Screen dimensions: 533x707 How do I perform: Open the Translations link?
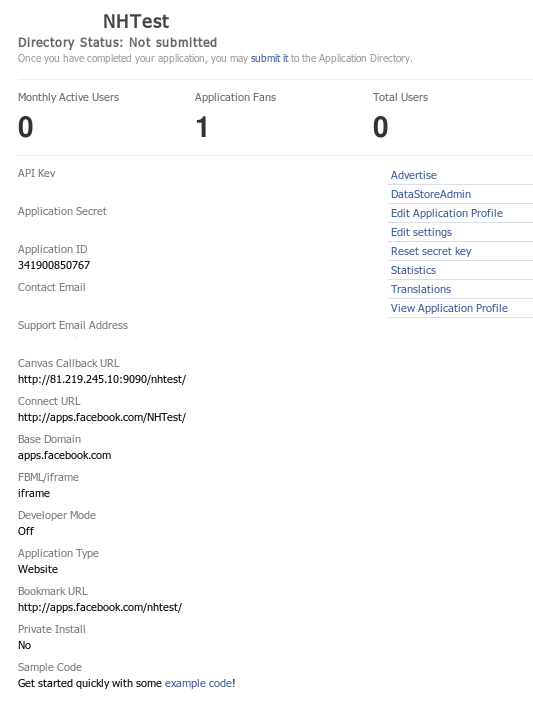click(x=421, y=289)
